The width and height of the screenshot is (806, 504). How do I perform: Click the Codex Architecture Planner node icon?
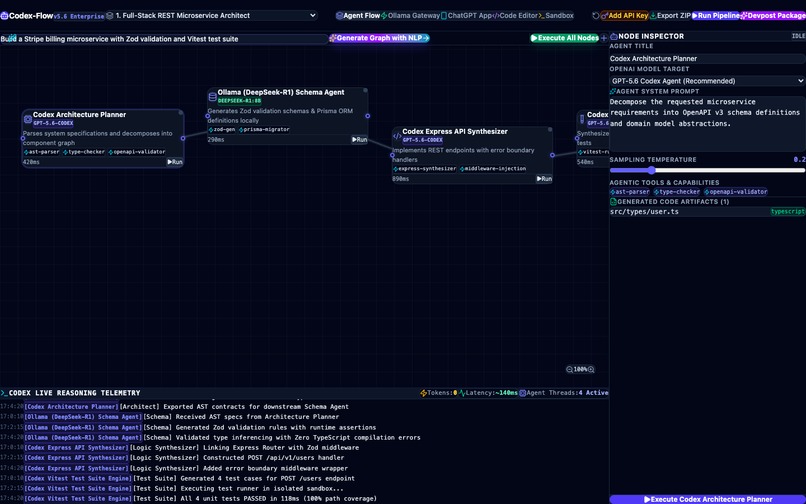[x=28, y=119]
